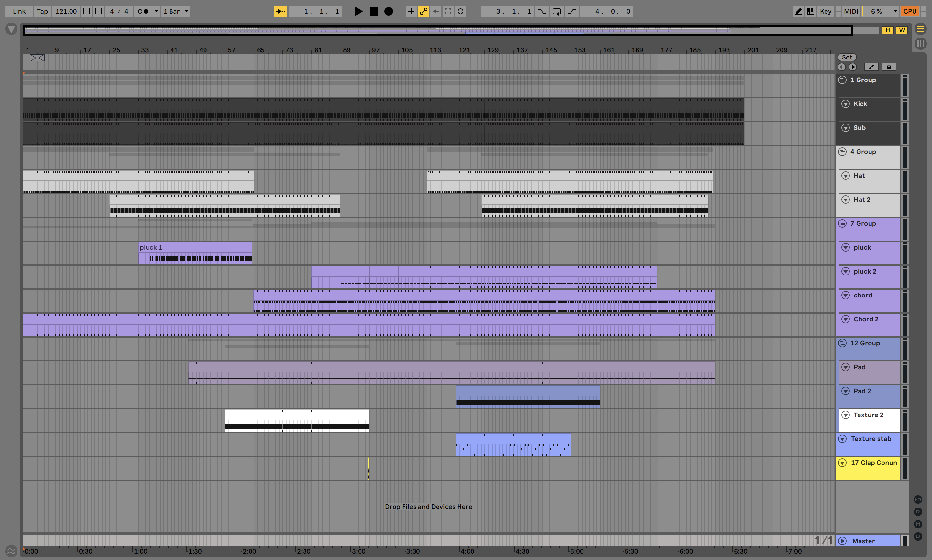Toggle the D track delay visibility button
The width and height of the screenshot is (932, 560).
918,536
